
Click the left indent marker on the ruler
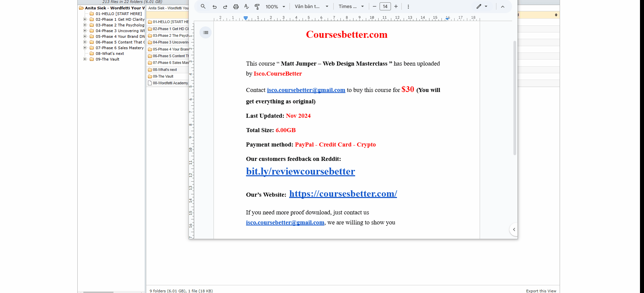pos(246,18)
